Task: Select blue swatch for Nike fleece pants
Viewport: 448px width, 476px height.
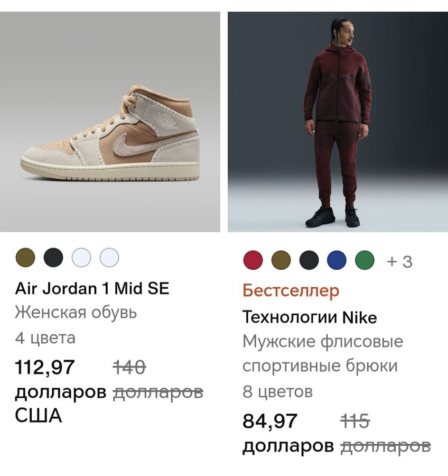Action: 337,260
